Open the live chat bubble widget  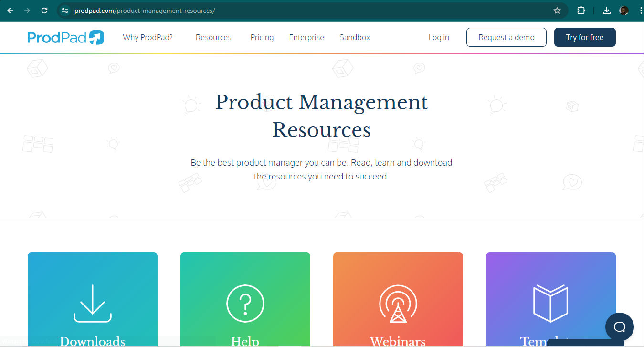[x=620, y=326]
